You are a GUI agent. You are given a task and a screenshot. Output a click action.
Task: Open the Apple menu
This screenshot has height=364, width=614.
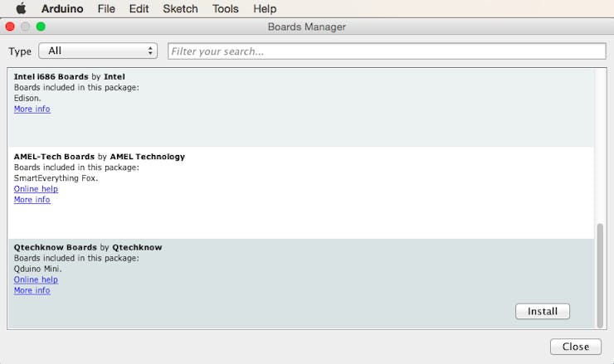21,8
